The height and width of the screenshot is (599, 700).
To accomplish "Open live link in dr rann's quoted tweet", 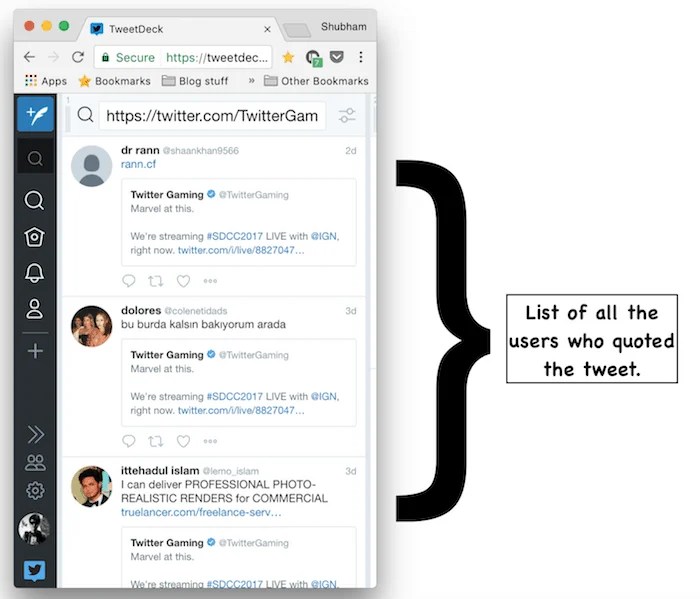I will (241, 250).
